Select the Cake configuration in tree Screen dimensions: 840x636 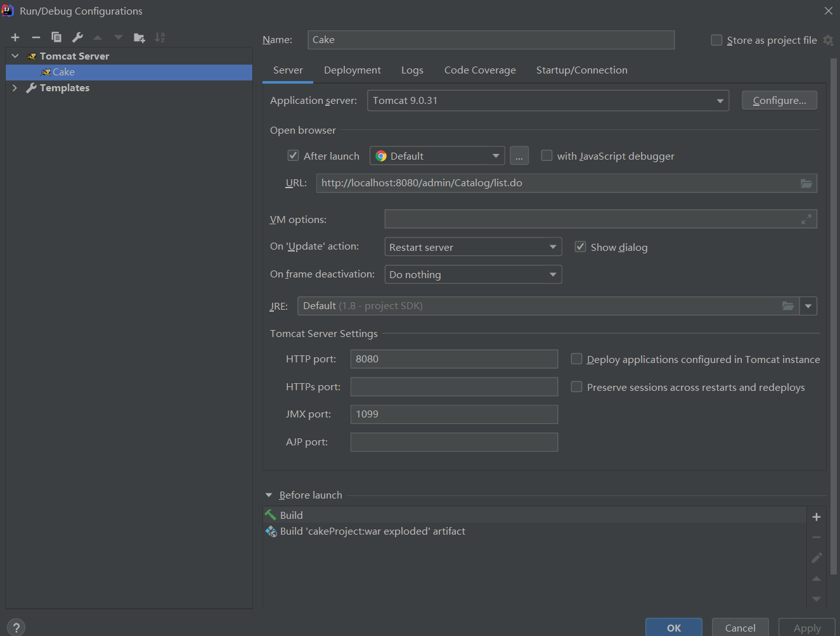129,72
